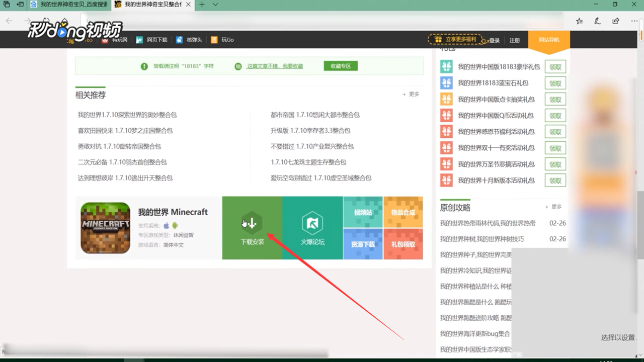The image size is (644, 362).
Task: Click the Add notes pen icon
Action: [597, 21]
